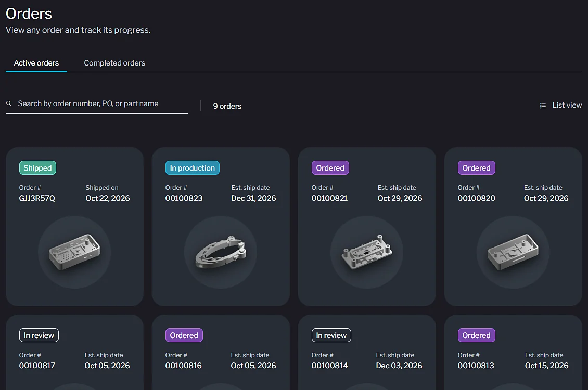Select order number GJJ3R57Q
This screenshot has height=390, width=588.
click(x=37, y=198)
